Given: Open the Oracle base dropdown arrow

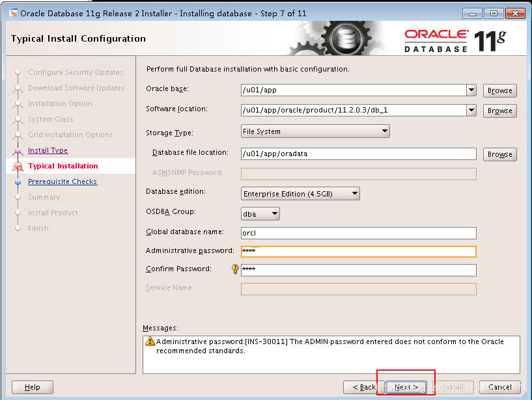Looking at the screenshot, I should click(x=471, y=90).
